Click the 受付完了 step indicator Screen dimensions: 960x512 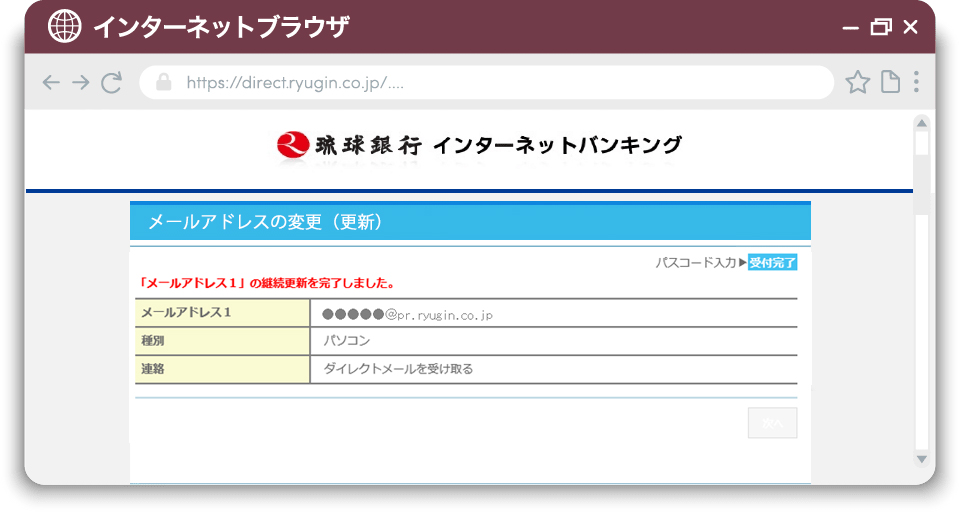pos(773,263)
